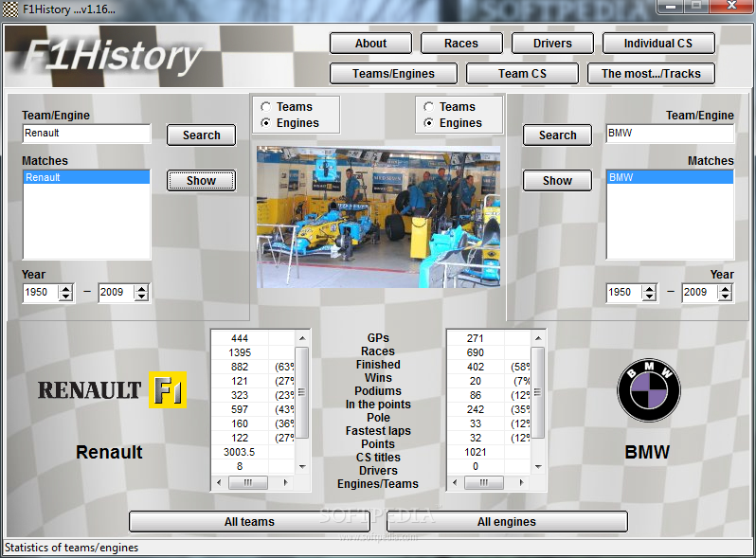Click the left Team/Engine field containing Renault
Viewport: 756px width, 558px height.
pyautogui.click(x=87, y=134)
